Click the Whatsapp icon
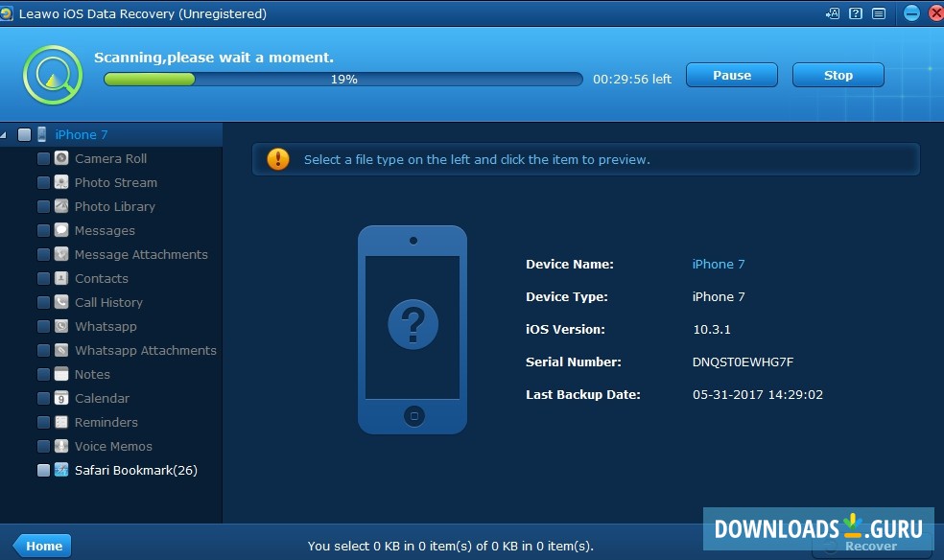944x560 pixels. (61, 326)
